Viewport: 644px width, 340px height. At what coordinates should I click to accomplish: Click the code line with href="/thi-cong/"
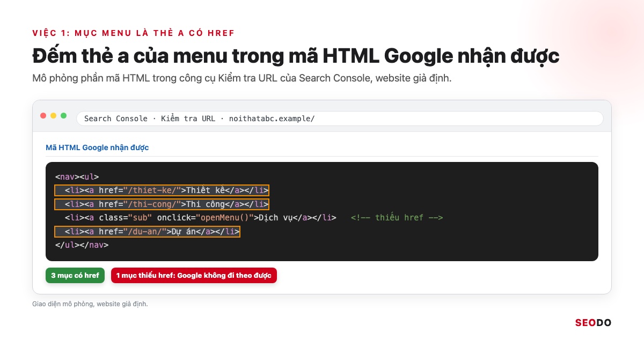[162, 204]
